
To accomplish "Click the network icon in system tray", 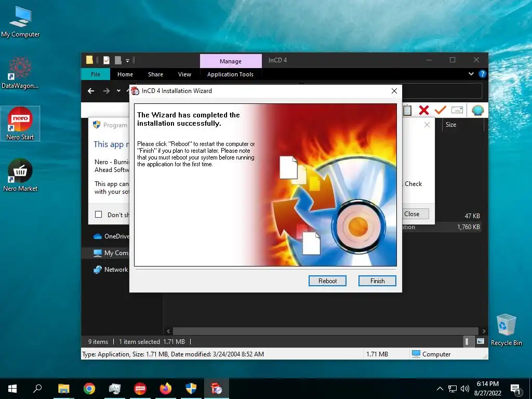I will tap(453, 389).
